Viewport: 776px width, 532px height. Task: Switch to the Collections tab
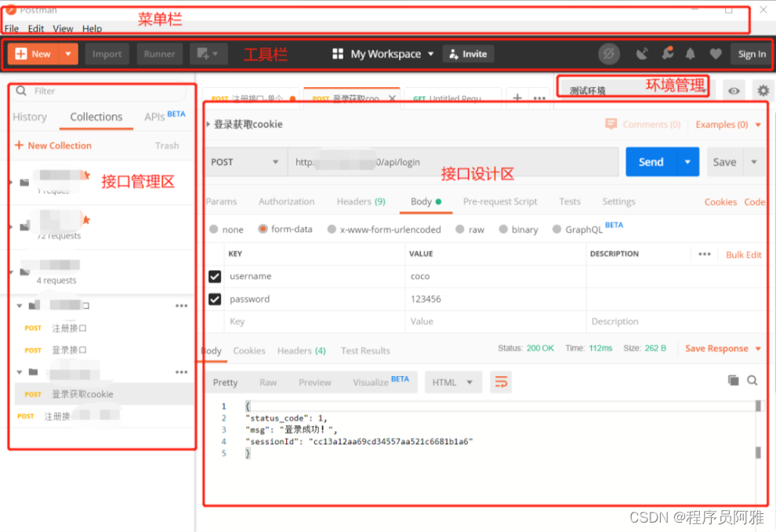96,117
